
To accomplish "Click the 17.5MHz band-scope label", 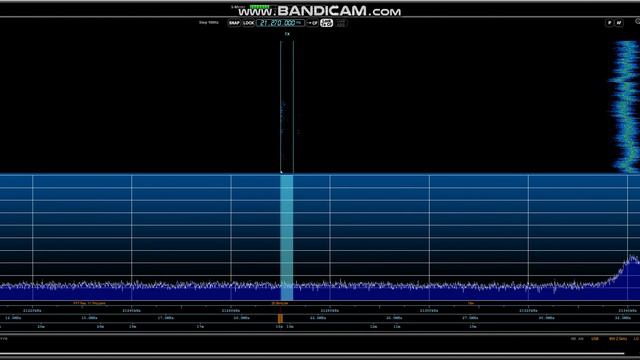I will tap(165, 318).
